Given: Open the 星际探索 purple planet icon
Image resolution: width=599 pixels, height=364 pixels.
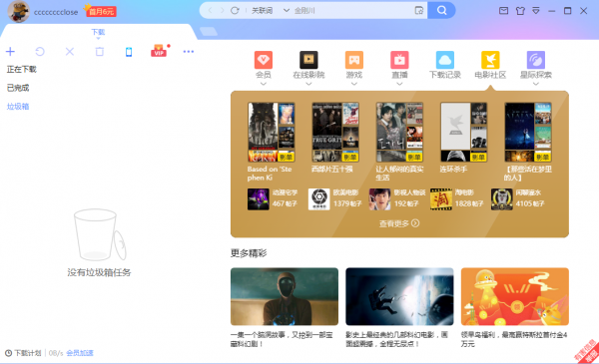Looking at the screenshot, I should click(536, 60).
